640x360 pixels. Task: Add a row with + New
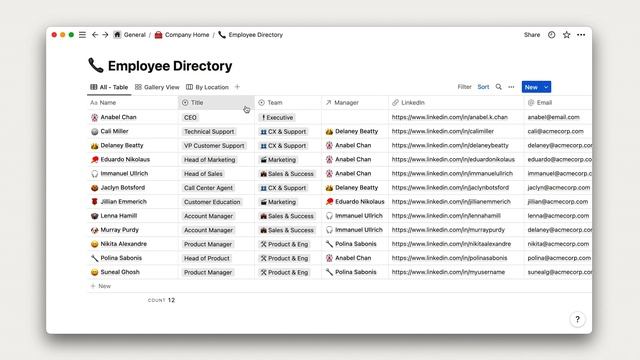(100, 286)
